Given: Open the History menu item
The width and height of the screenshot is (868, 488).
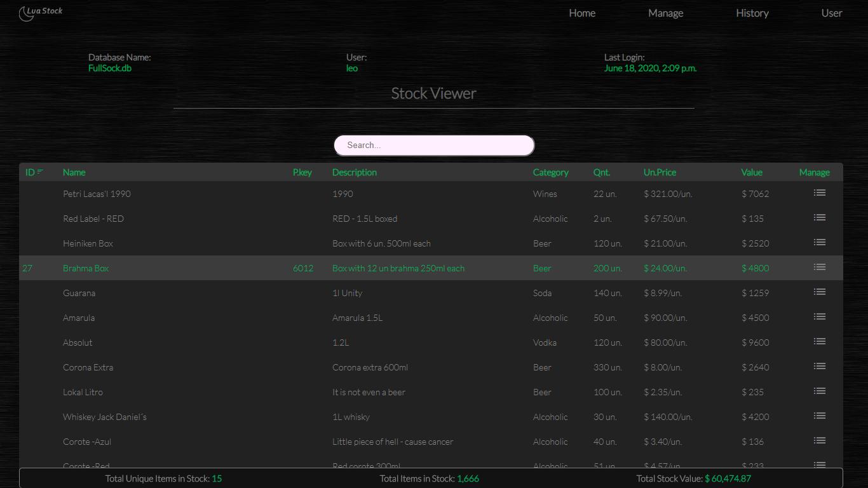Looking at the screenshot, I should 752,13.
